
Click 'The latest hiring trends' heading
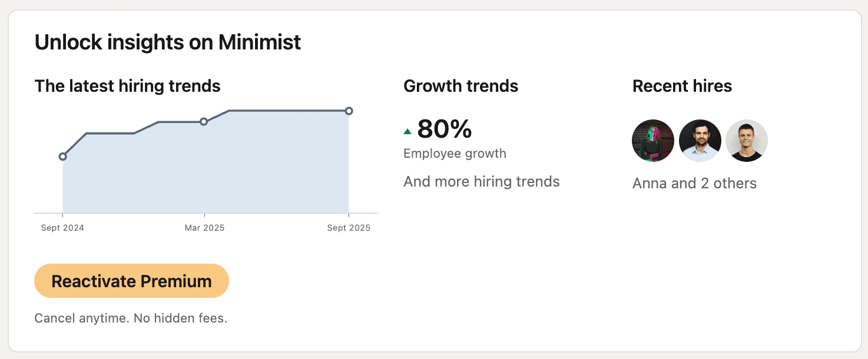[127, 86]
